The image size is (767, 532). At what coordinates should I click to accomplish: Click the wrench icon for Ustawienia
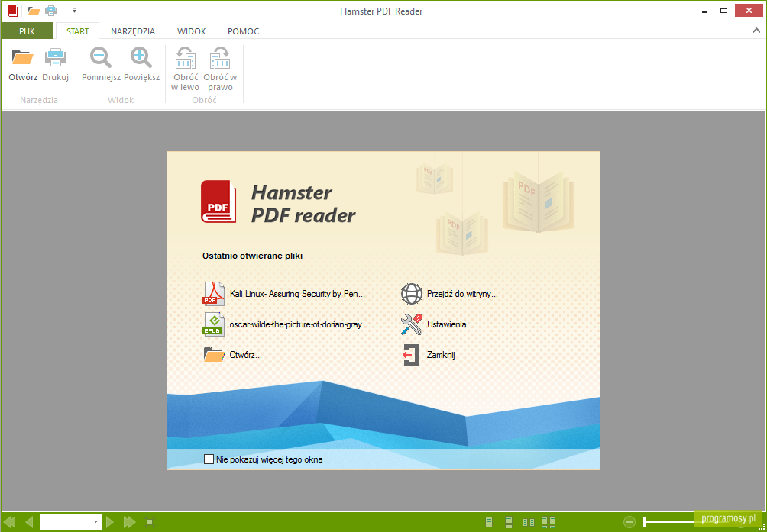click(x=411, y=324)
